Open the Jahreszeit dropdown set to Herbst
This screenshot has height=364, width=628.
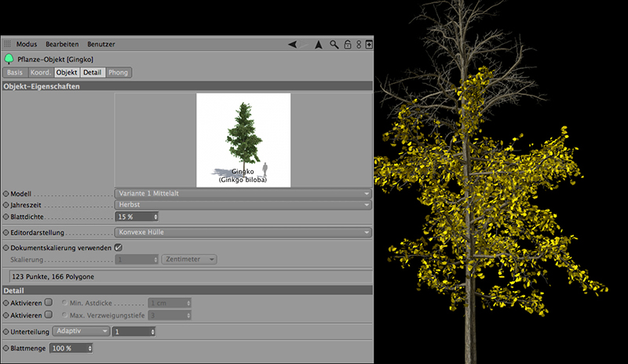(243, 205)
